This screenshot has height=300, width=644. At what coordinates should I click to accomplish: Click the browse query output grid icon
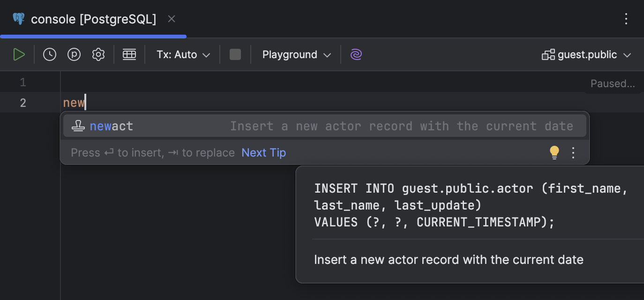[129, 54]
